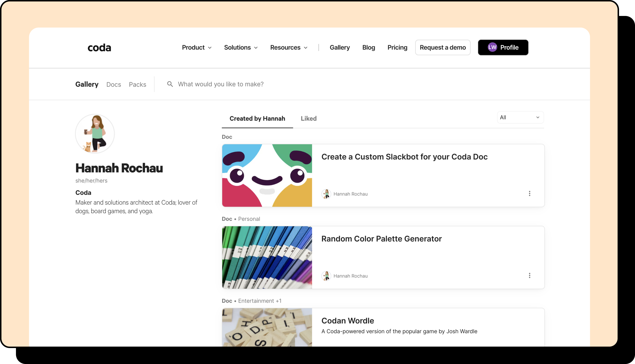Open the Docs gallery section
The height and width of the screenshot is (364, 635).
(x=114, y=85)
